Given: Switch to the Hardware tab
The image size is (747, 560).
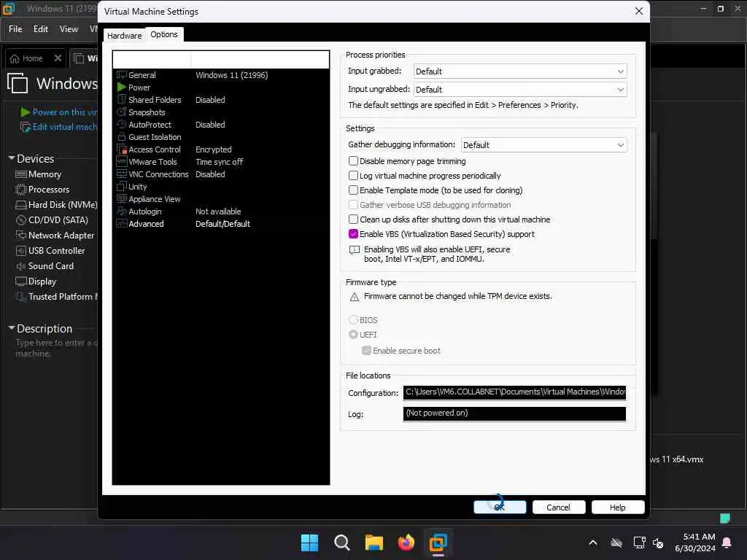Looking at the screenshot, I should coord(124,36).
